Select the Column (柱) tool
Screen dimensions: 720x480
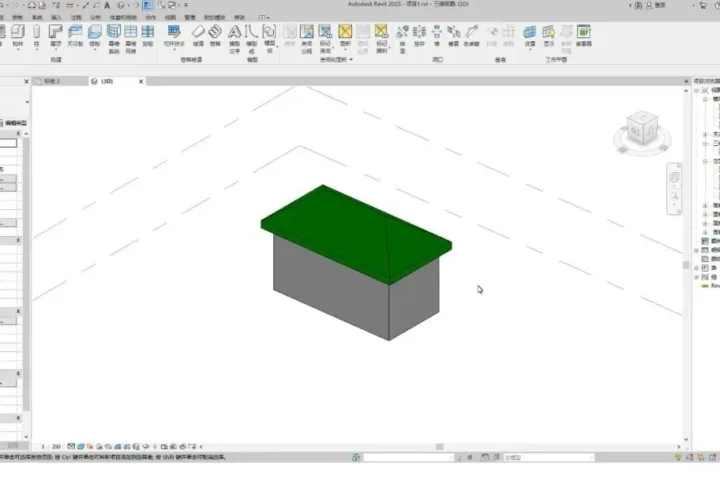[37, 35]
